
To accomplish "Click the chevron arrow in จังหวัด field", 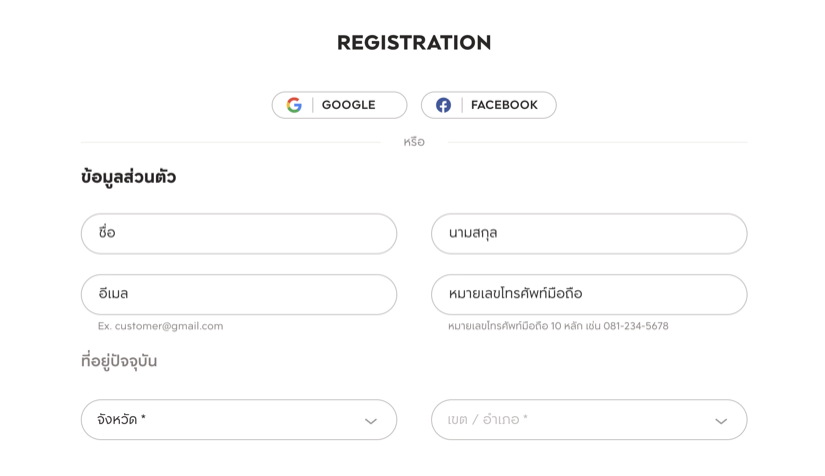I will coord(371,421).
